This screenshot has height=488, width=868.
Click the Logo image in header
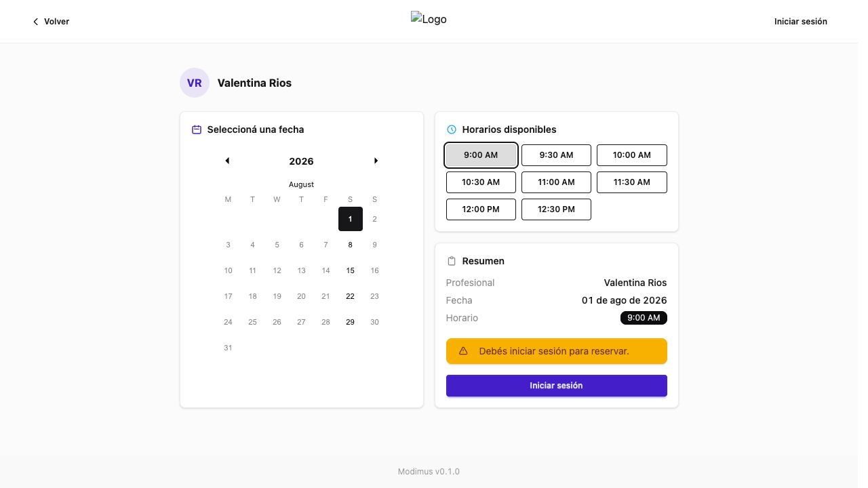429,19
